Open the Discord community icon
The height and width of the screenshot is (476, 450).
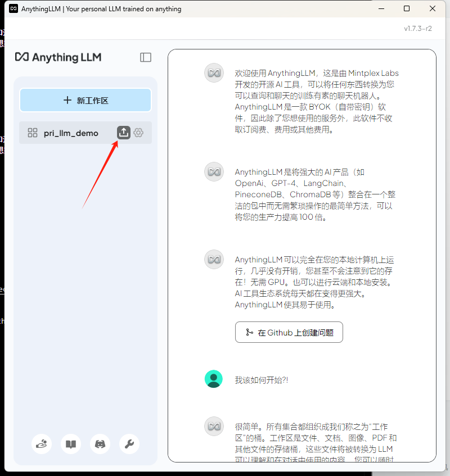click(x=100, y=444)
